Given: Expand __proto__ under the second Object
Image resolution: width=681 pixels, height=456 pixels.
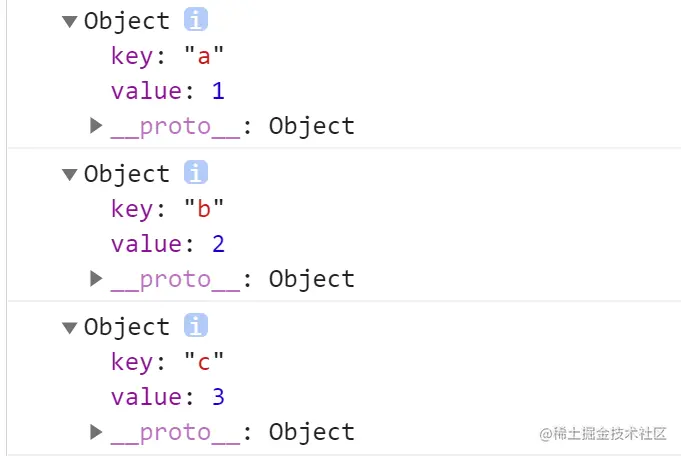Looking at the screenshot, I should [x=96, y=278].
